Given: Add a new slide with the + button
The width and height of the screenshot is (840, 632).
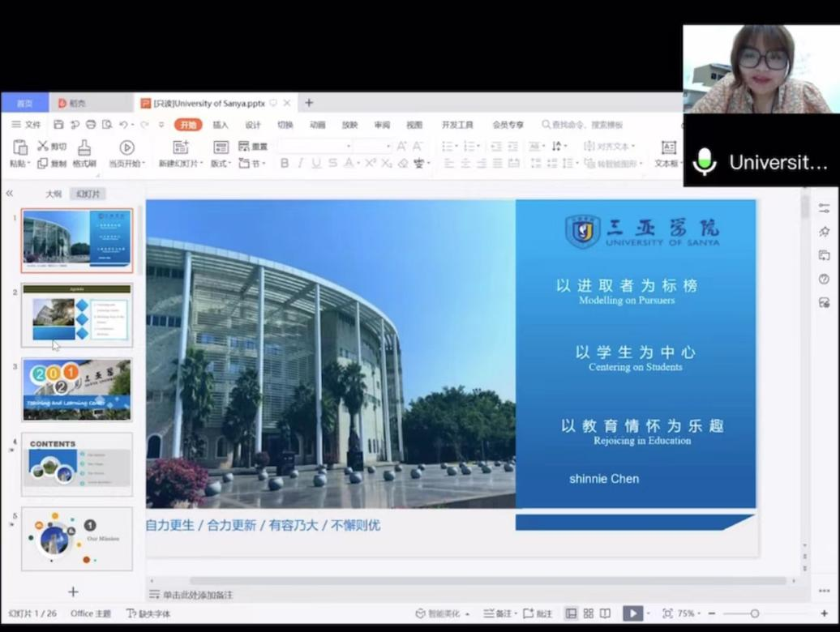Looking at the screenshot, I should [x=73, y=591].
